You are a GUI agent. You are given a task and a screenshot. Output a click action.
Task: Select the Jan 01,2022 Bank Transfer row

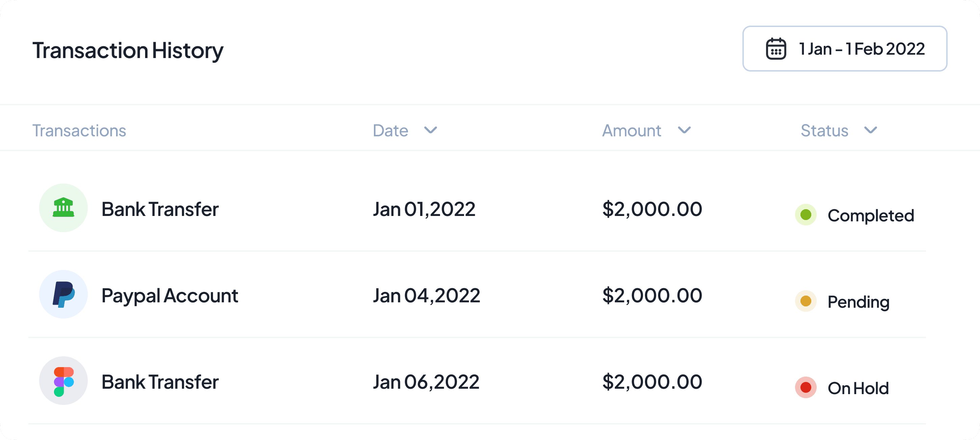point(160,209)
